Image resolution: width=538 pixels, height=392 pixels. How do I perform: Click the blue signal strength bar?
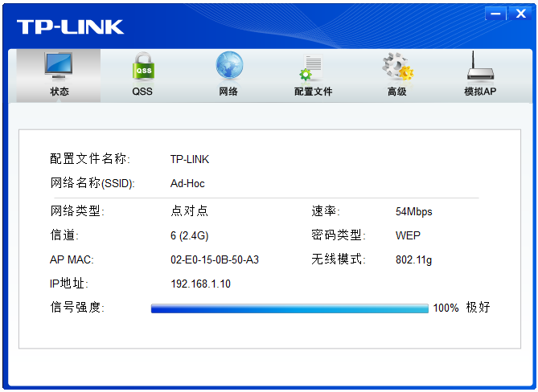point(290,308)
